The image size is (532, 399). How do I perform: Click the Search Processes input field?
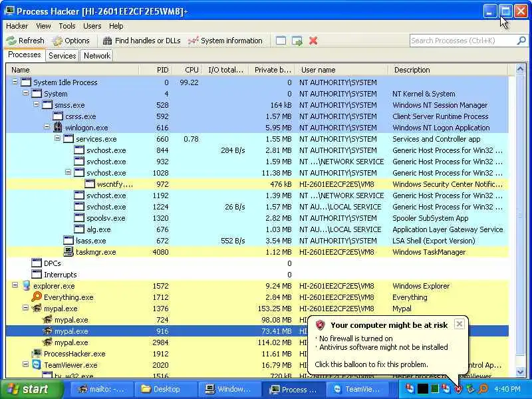[x=463, y=41]
